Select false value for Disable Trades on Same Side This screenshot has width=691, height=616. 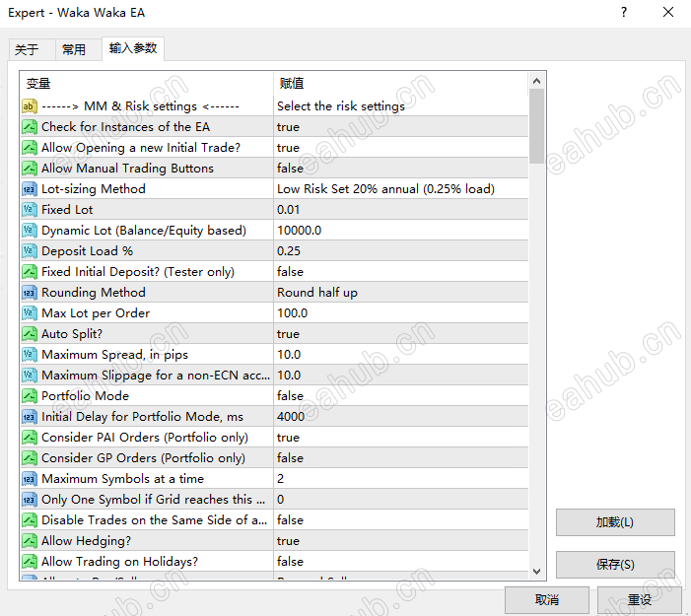pyautogui.click(x=400, y=520)
